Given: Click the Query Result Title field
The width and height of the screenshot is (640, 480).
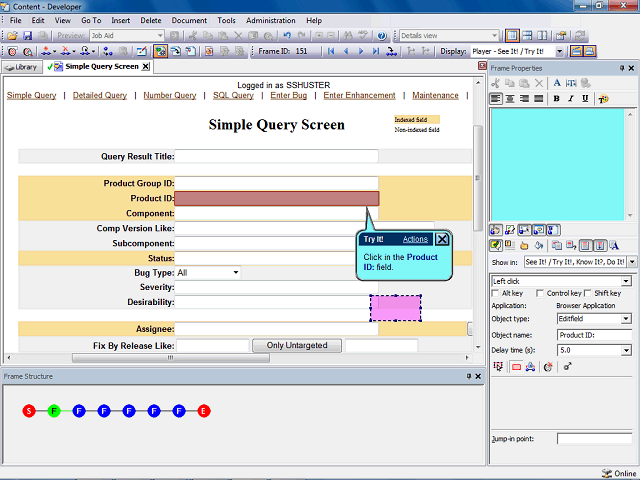Looking at the screenshot, I should coord(276,156).
